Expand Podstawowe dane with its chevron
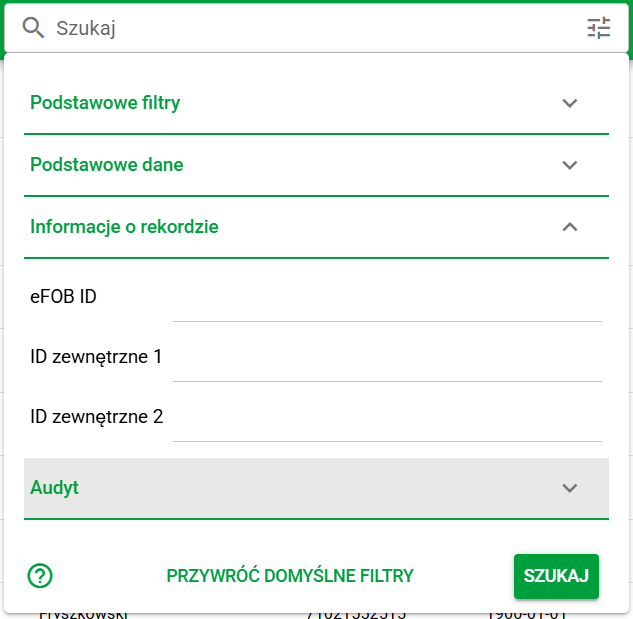The width and height of the screenshot is (633, 619). [570, 165]
